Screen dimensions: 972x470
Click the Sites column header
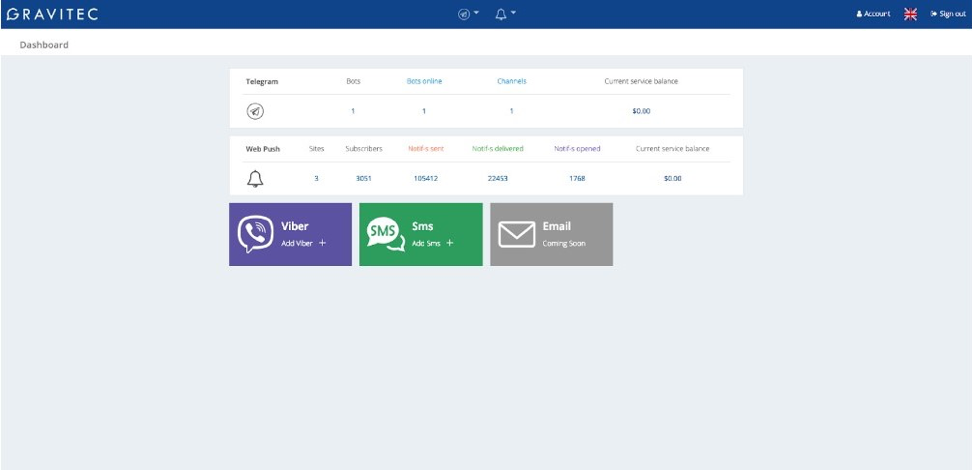[317, 149]
